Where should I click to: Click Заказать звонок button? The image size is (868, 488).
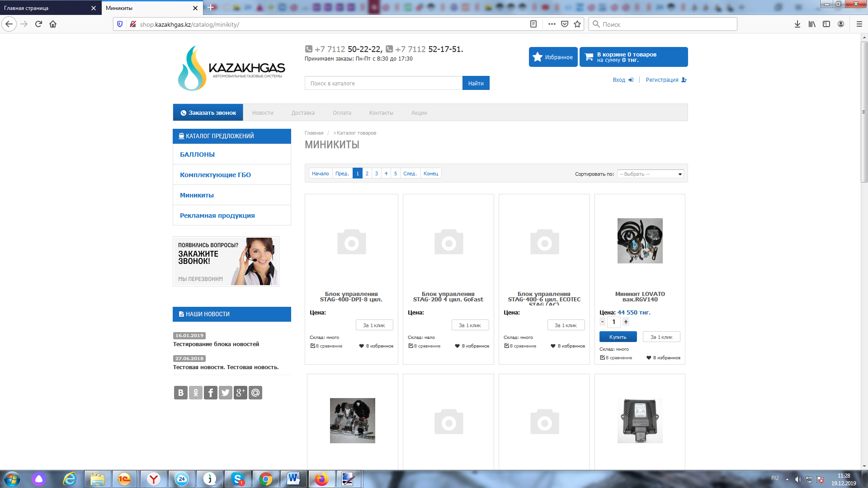[208, 113]
